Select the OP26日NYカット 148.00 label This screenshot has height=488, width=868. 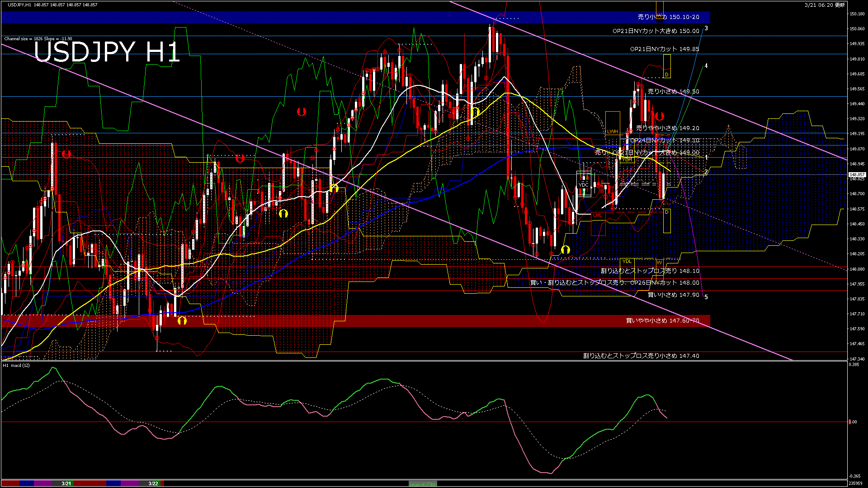(665, 283)
